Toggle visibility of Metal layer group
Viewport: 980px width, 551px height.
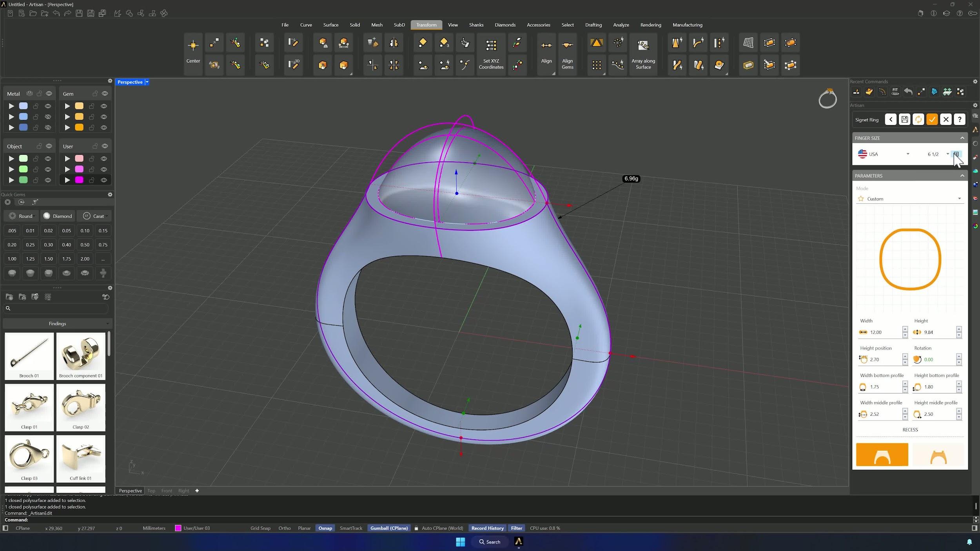point(49,94)
